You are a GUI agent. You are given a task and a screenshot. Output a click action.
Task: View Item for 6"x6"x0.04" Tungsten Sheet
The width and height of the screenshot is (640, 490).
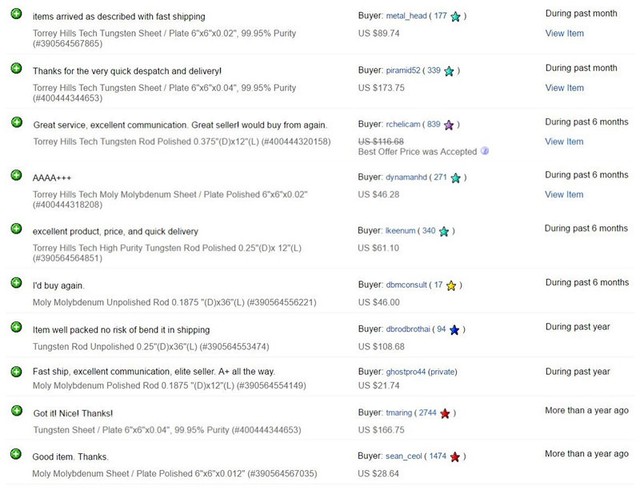pyautogui.click(x=564, y=88)
